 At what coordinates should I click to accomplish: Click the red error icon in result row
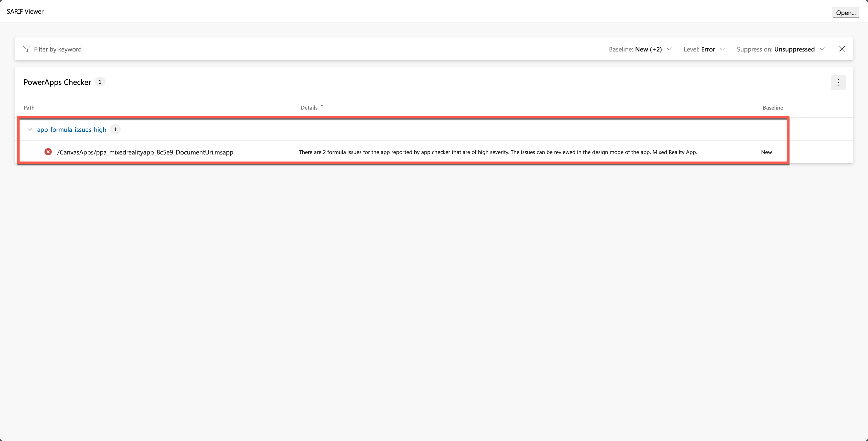pos(48,152)
